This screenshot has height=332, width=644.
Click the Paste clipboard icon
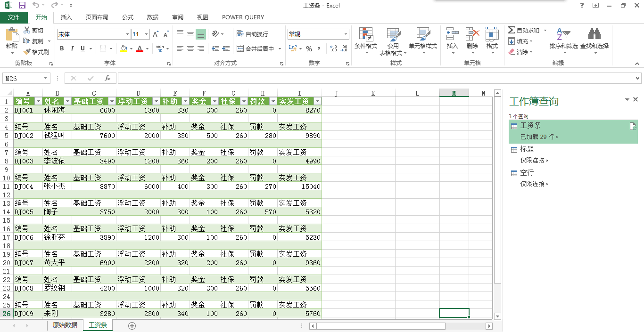pyautogui.click(x=12, y=35)
